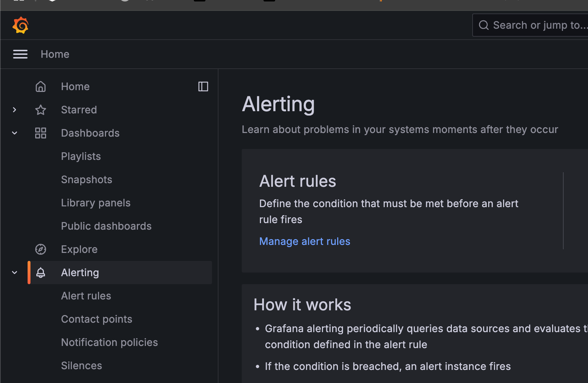Click the search magnifier icon
The width and height of the screenshot is (588, 383).
point(483,25)
